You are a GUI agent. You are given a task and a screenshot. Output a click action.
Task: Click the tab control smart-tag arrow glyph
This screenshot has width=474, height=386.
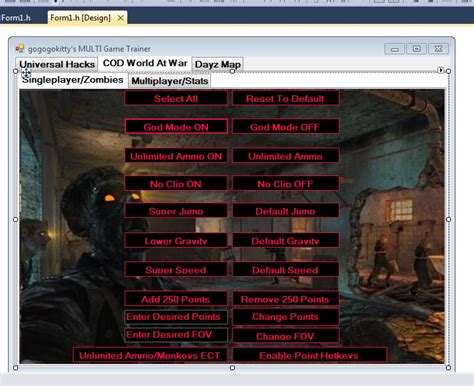[x=441, y=70]
